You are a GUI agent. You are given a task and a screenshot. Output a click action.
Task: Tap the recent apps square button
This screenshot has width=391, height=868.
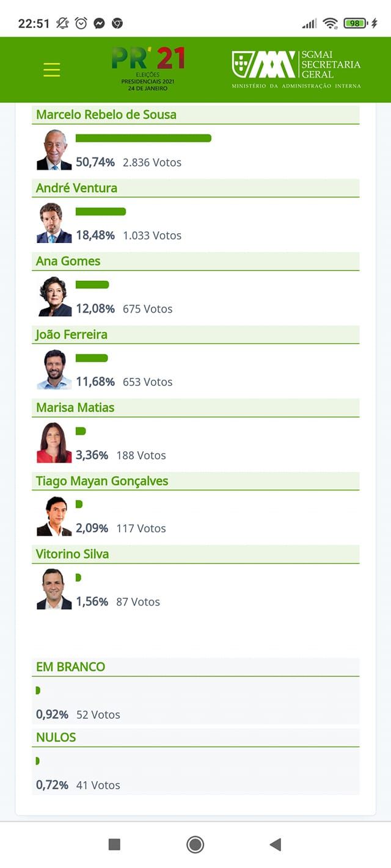pos(114,844)
